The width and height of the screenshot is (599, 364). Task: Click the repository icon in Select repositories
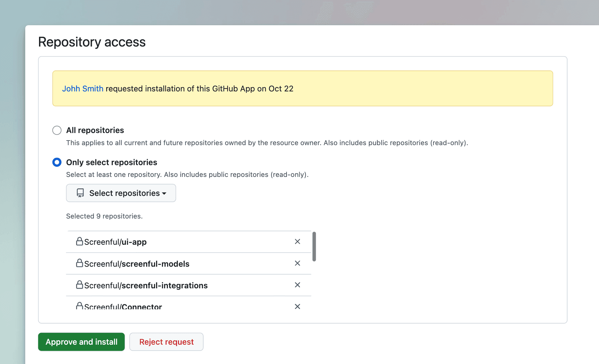pyautogui.click(x=80, y=193)
